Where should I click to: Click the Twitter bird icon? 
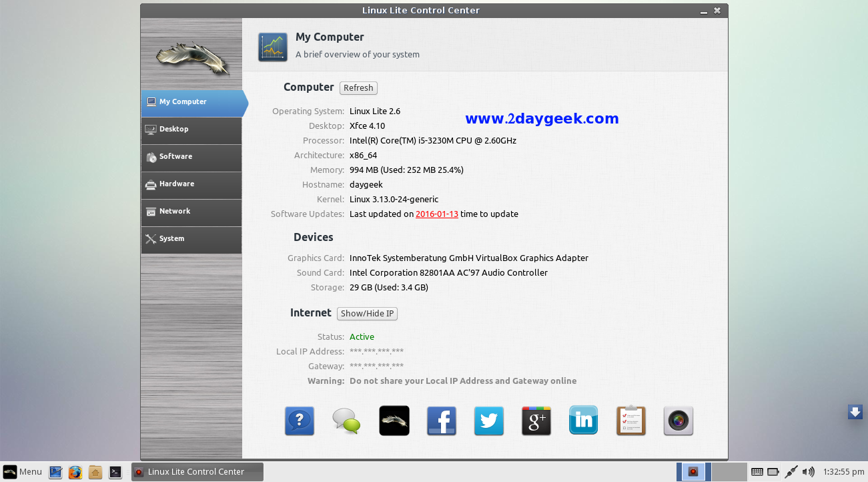coord(489,421)
